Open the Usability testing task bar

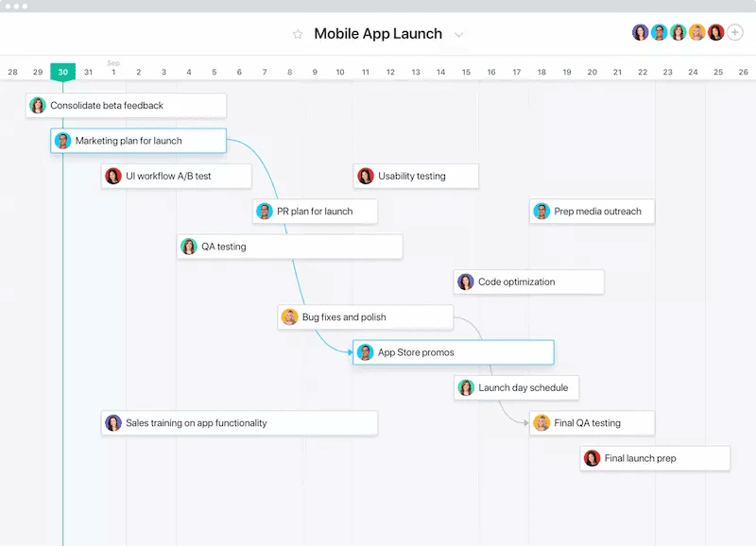tap(416, 176)
